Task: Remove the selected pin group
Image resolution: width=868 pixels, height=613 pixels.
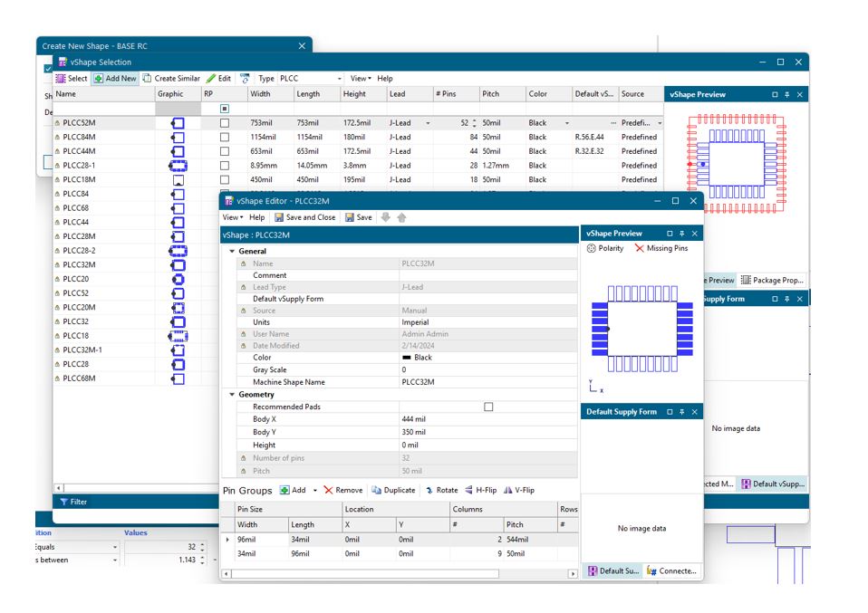Action: click(x=342, y=491)
